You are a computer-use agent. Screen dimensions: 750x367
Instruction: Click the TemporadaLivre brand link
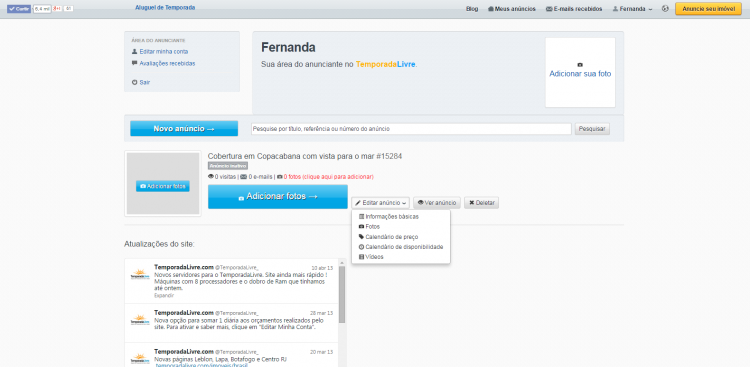click(386, 64)
